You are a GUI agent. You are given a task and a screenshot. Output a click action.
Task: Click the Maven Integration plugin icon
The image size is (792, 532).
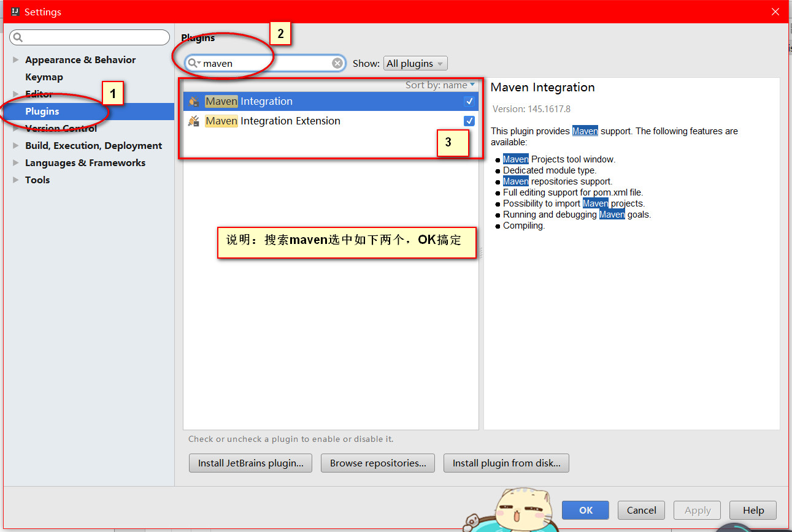(194, 101)
